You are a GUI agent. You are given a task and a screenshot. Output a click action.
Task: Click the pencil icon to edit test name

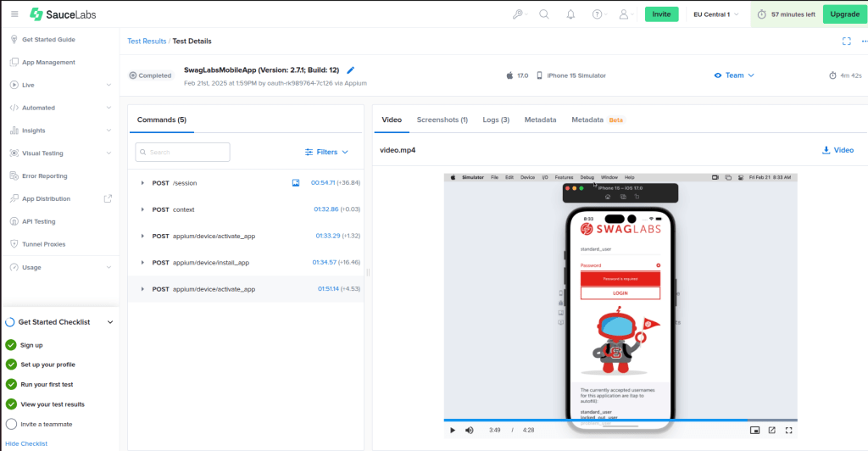(x=351, y=70)
